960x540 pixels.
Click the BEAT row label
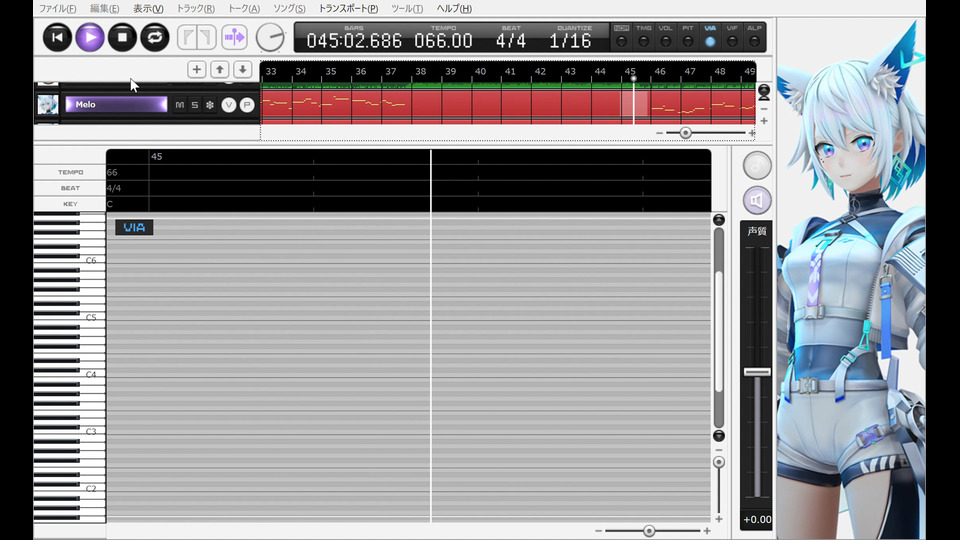pyautogui.click(x=70, y=189)
